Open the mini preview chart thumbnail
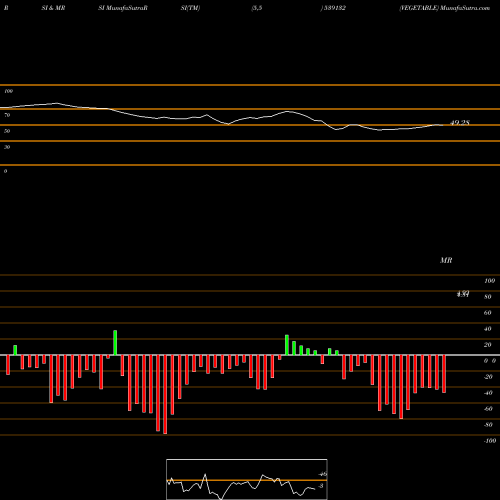 pos(247,479)
